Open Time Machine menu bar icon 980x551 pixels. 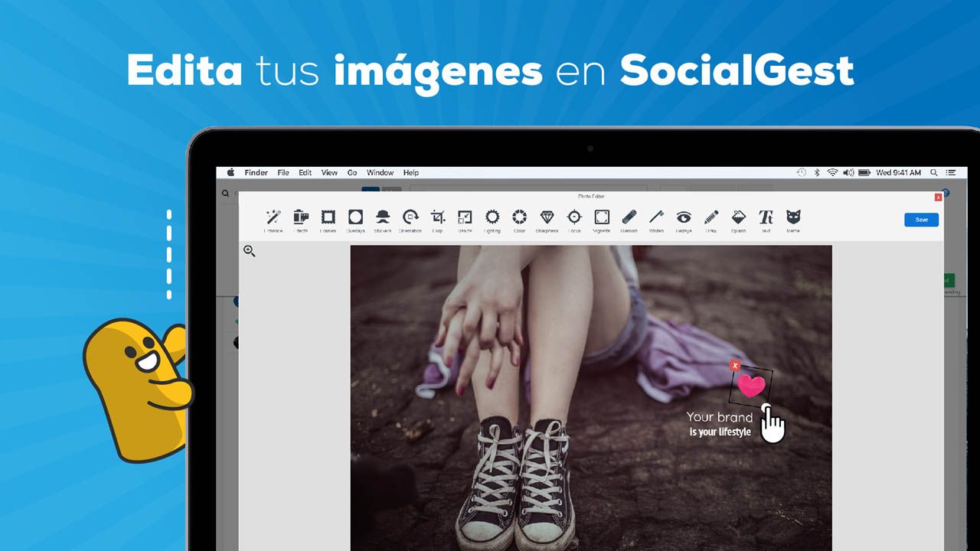802,173
